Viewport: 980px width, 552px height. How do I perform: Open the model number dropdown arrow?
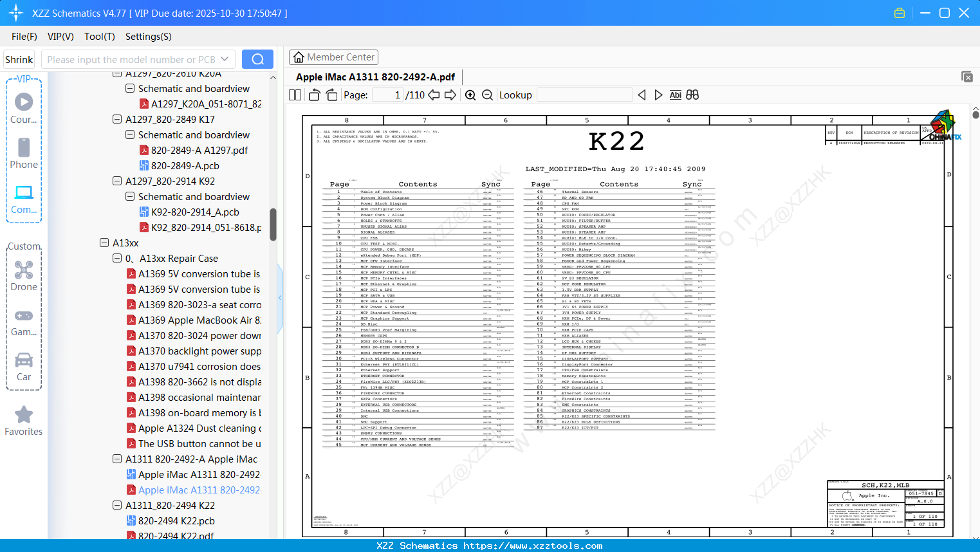coord(225,59)
